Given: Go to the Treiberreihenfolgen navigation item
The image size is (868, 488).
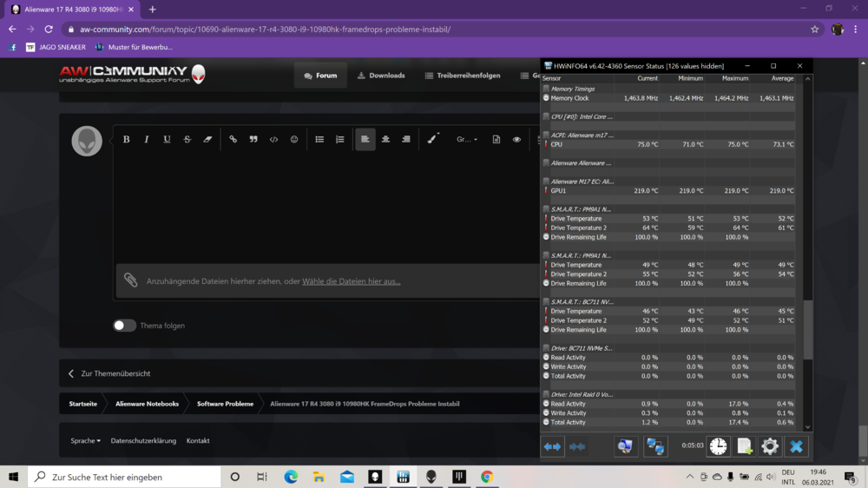Looking at the screenshot, I should (462, 76).
